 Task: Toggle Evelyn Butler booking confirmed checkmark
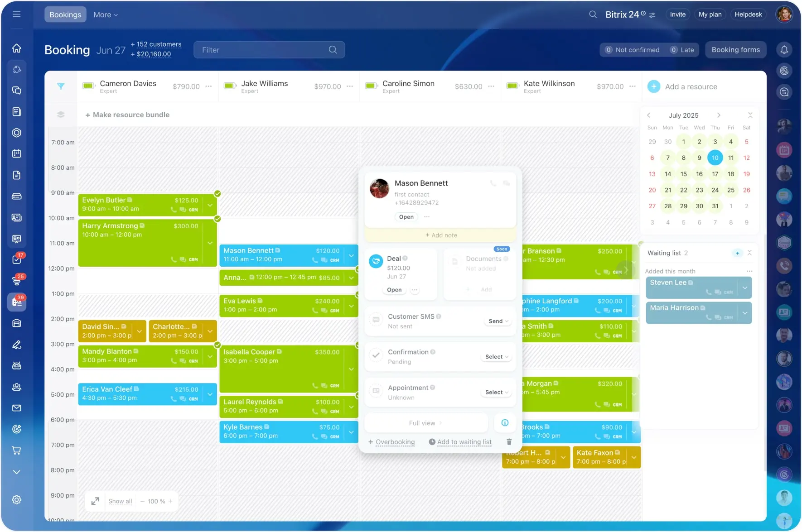217,194
